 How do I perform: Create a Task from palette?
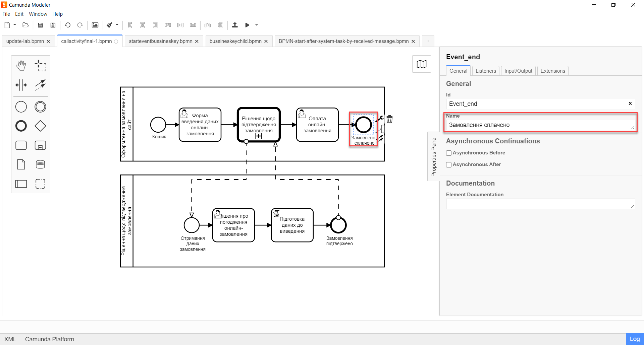21,145
